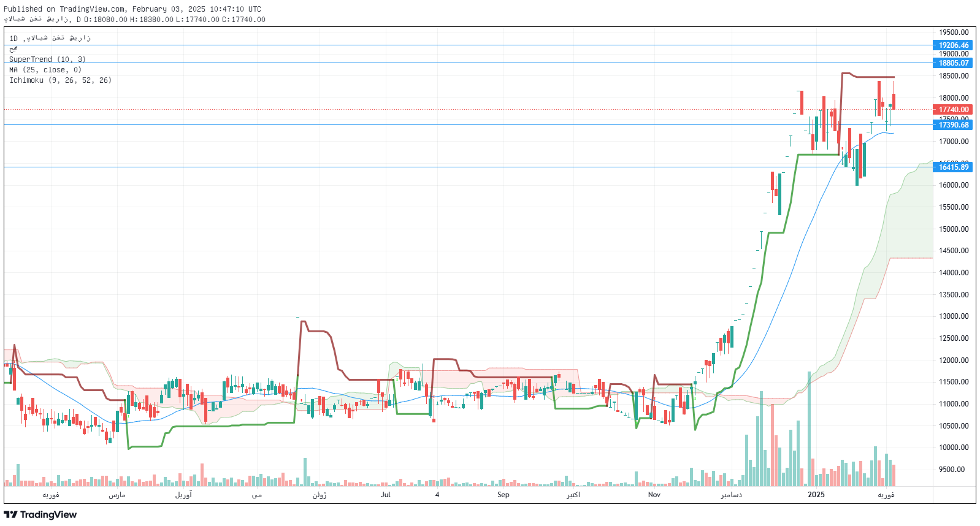Click the 10500.00 price axis value
This screenshot has width=980, height=526.
954,426
